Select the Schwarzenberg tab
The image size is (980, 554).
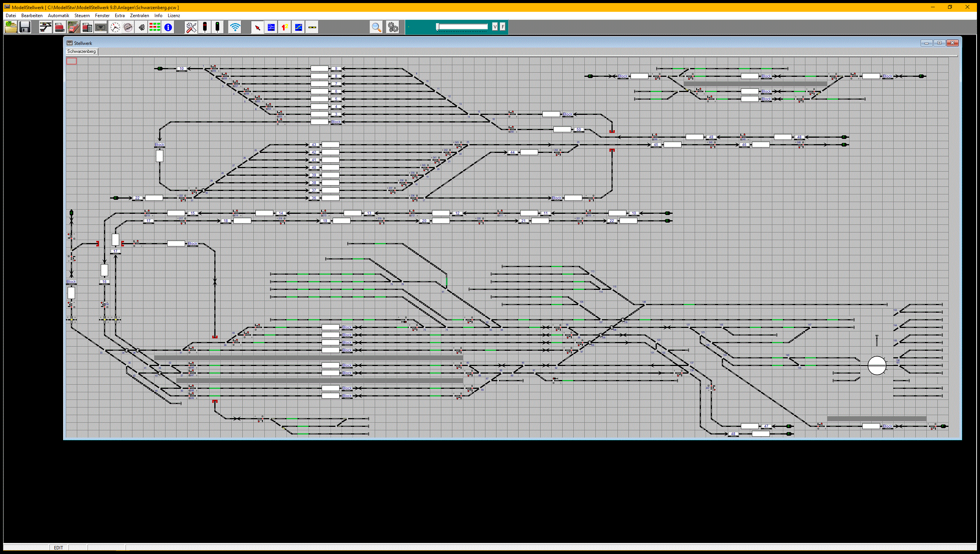coord(82,51)
